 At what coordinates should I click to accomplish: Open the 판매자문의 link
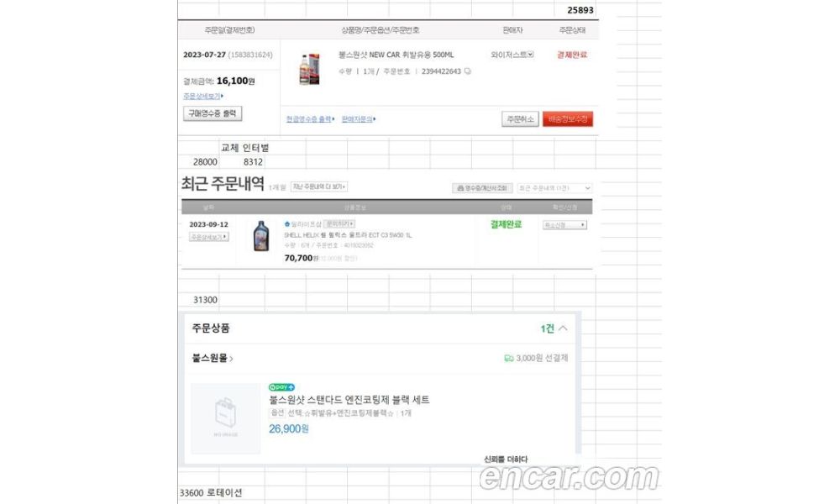pos(359,119)
